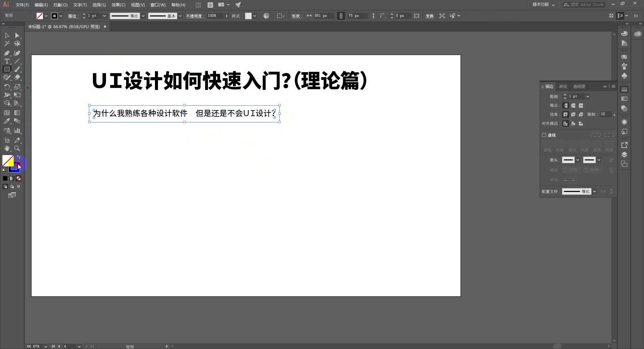This screenshot has height=349, width=644.
Task: Select the Gradient tool
Action: [x=17, y=113]
